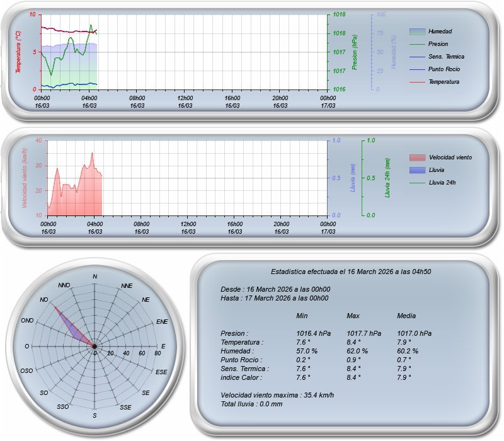Select the Punto Rocio legend entry
This screenshot has width=504, height=441.
click(444, 69)
